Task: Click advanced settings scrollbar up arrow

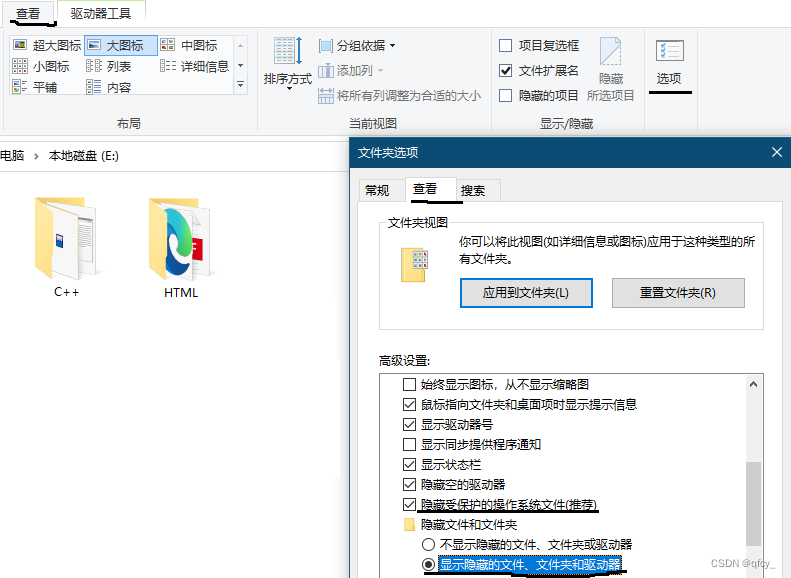Action: tap(753, 384)
